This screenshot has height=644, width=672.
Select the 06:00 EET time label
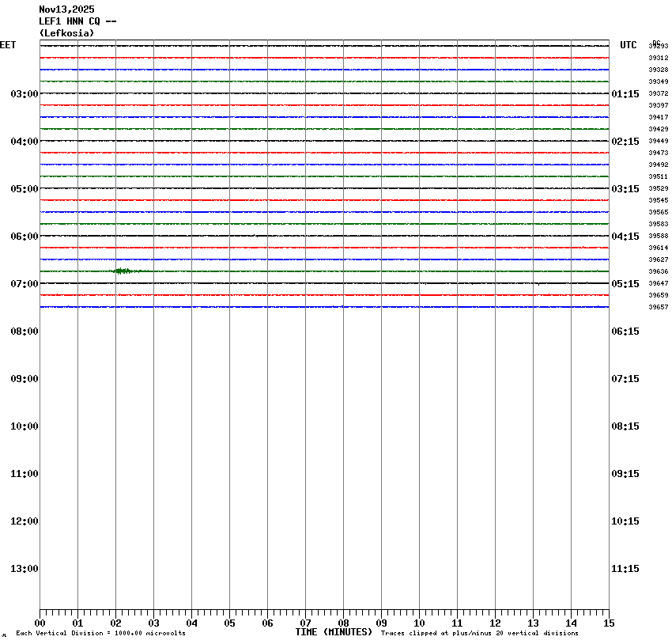coord(24,237)
